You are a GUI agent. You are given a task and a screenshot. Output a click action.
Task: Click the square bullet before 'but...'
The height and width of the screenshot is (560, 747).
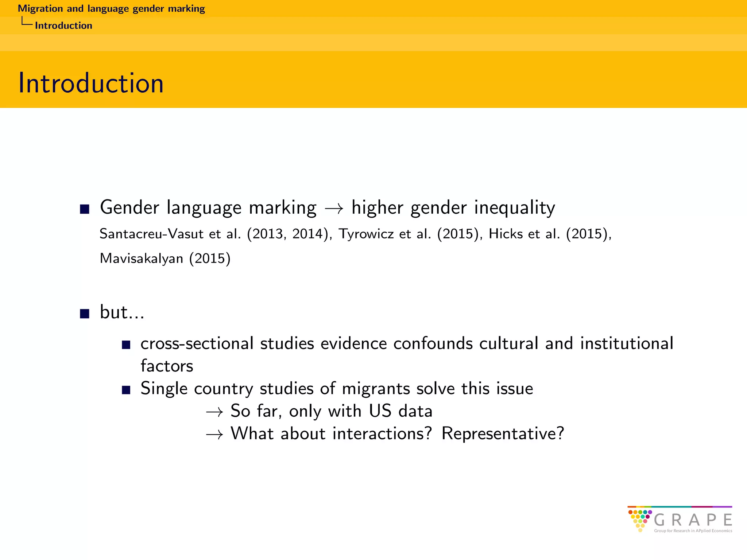(85, 314)
